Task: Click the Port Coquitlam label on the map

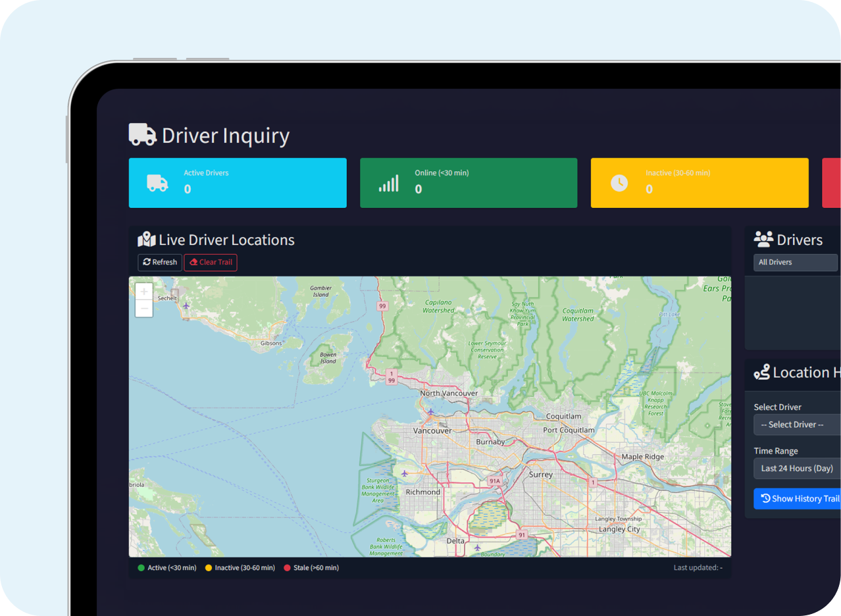Action: click(x=569, y=430)
